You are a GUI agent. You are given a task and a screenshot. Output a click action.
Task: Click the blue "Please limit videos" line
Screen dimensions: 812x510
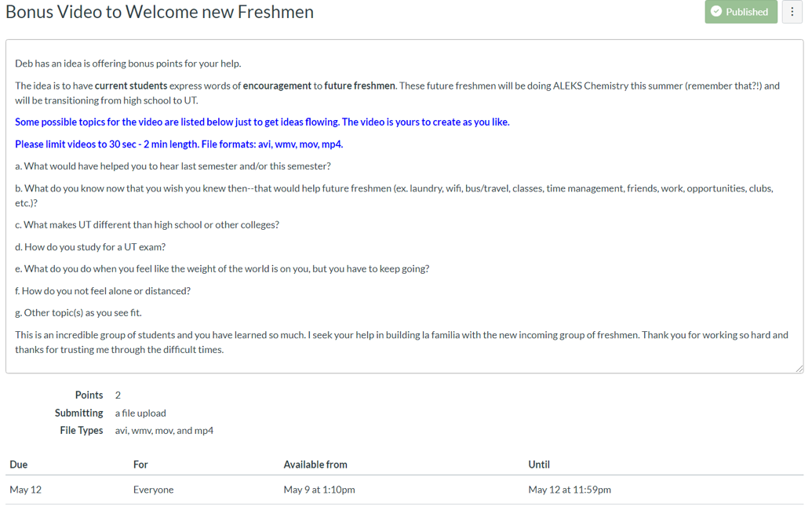click(179, 144)
